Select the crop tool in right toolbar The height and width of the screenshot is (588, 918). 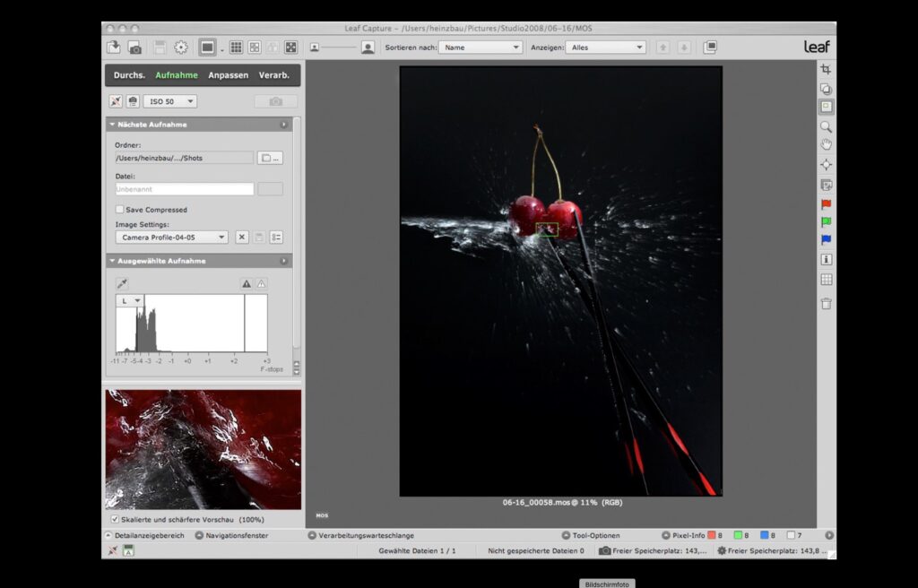(826, 69)
